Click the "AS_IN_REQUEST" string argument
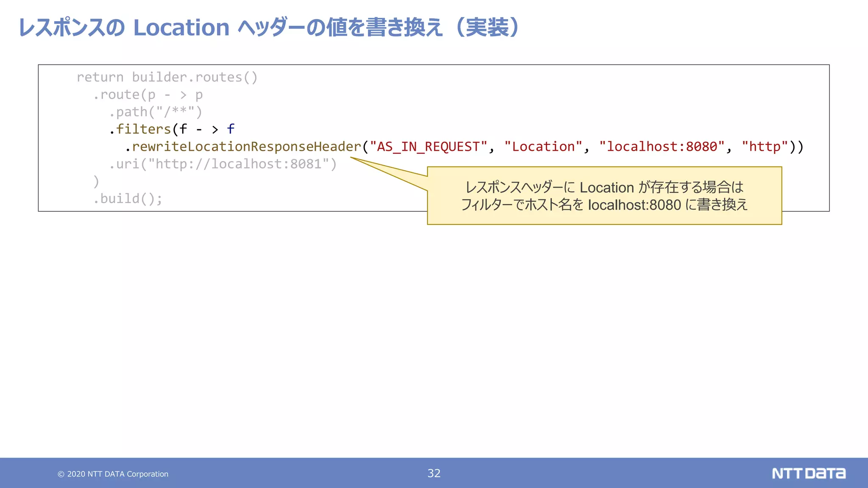The image size is (868, 488). pos(428,147)
